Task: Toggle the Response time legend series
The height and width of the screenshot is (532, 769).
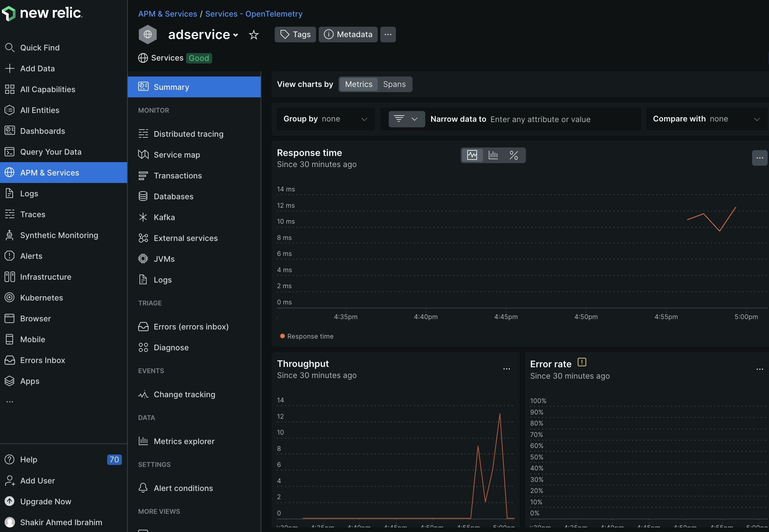Action: tap(307, 336)
